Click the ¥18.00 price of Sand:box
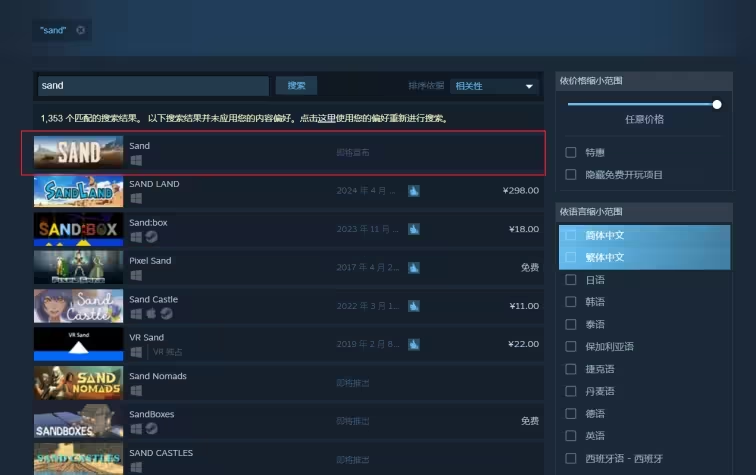 coord(524,229)
